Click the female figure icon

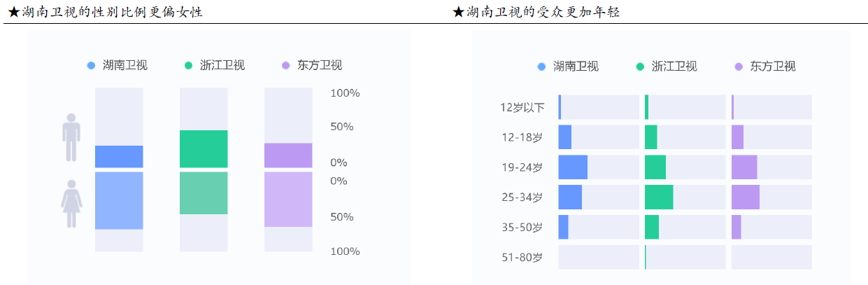click(71, 204)
